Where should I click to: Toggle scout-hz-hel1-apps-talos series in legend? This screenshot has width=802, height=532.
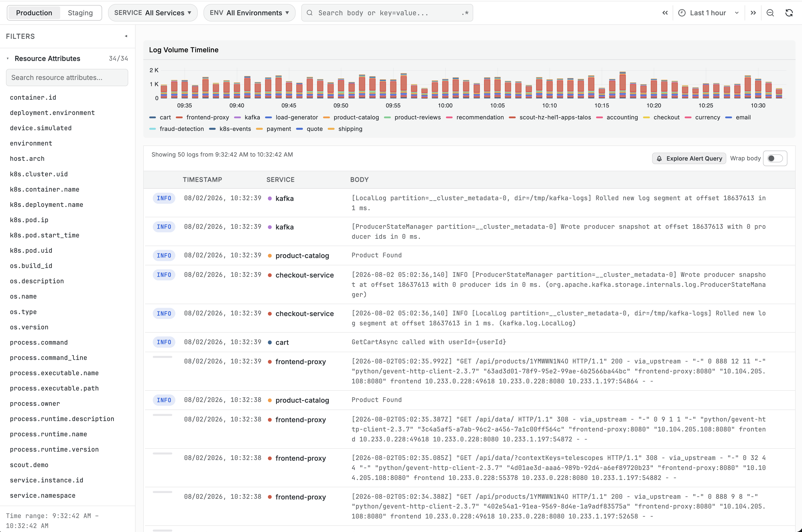550,117
